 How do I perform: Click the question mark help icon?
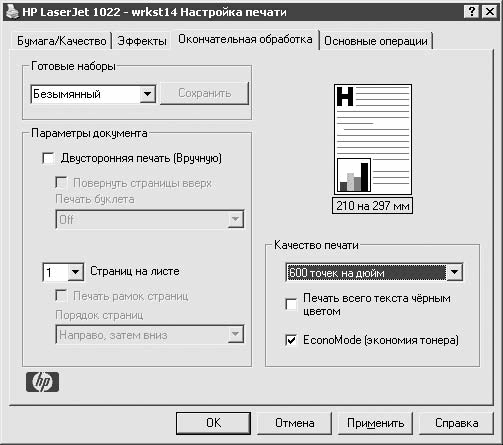[471, 12]
